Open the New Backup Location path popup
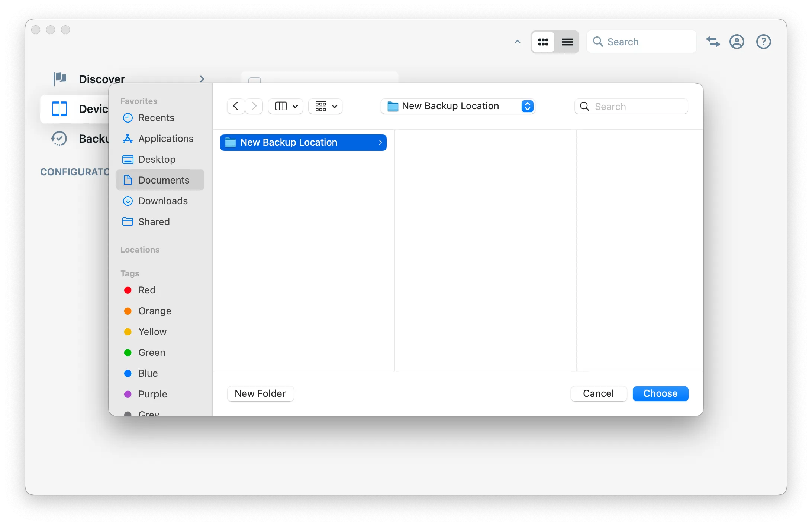 point(458,106)
